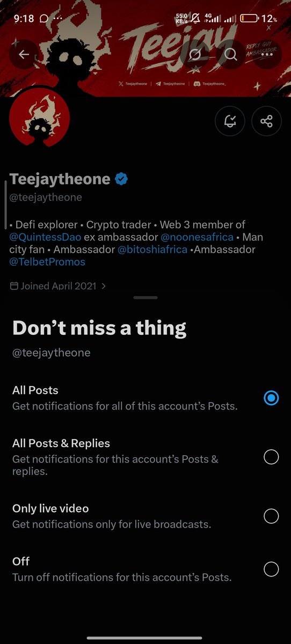This screenshot has width=291, height=644.
Task: Tap the bottom sheet drag handle
Action: click(145, 297)
